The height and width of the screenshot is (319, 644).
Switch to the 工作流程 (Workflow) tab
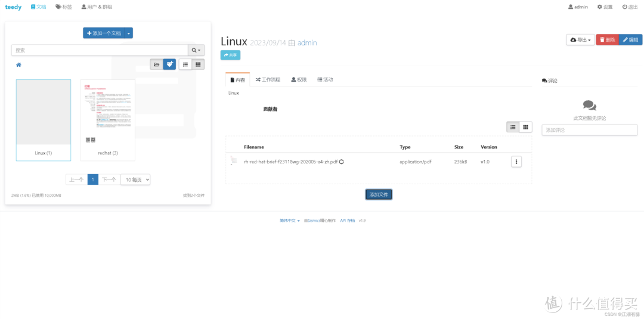268,80
